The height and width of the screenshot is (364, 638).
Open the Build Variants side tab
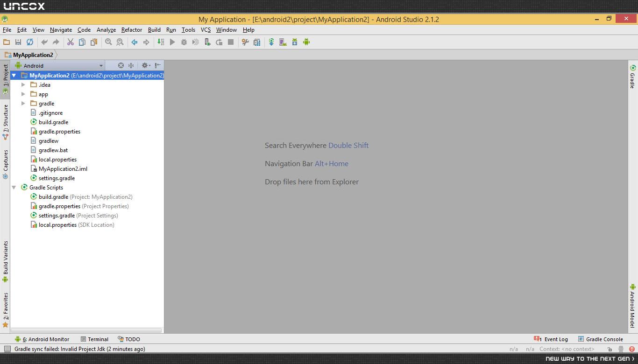tap(6, 261)
